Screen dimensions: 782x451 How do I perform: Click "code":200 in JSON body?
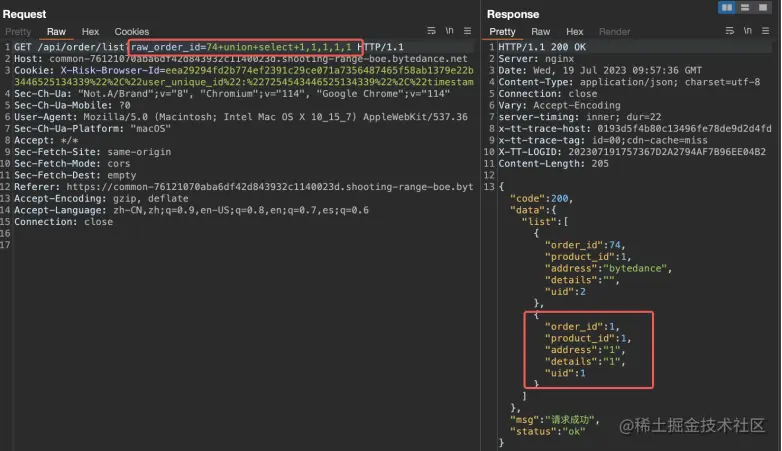coord(539,199)
